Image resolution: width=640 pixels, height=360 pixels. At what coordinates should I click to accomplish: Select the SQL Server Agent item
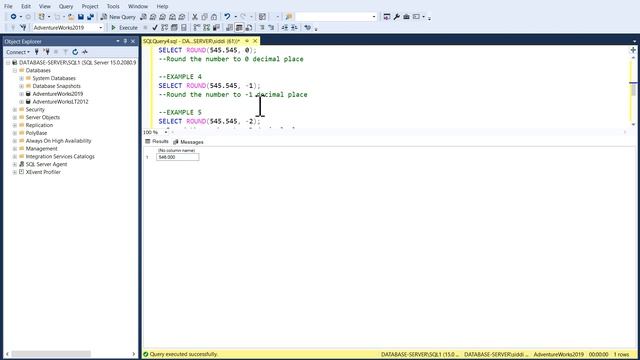pos(46,164)
